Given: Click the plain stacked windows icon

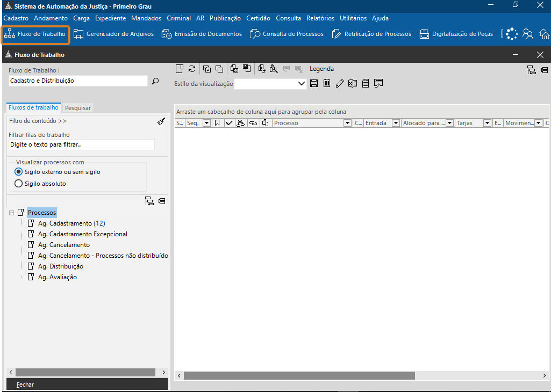Looking at the screenshot, I should point(219,69).
